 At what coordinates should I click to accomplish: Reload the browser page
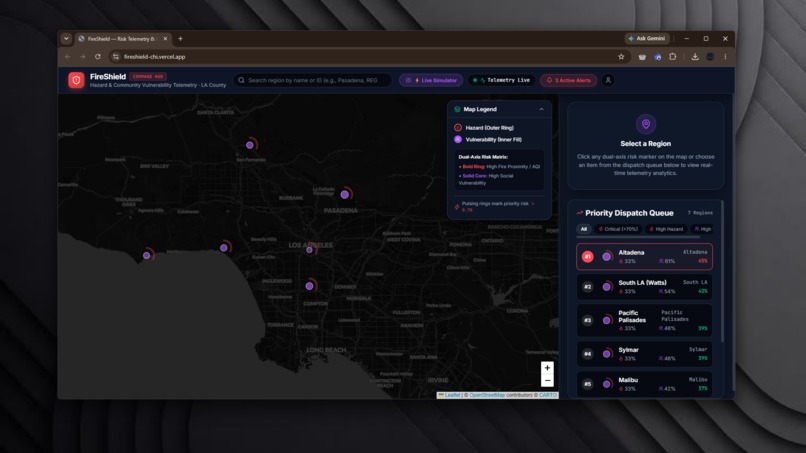[x=98, y=57]
